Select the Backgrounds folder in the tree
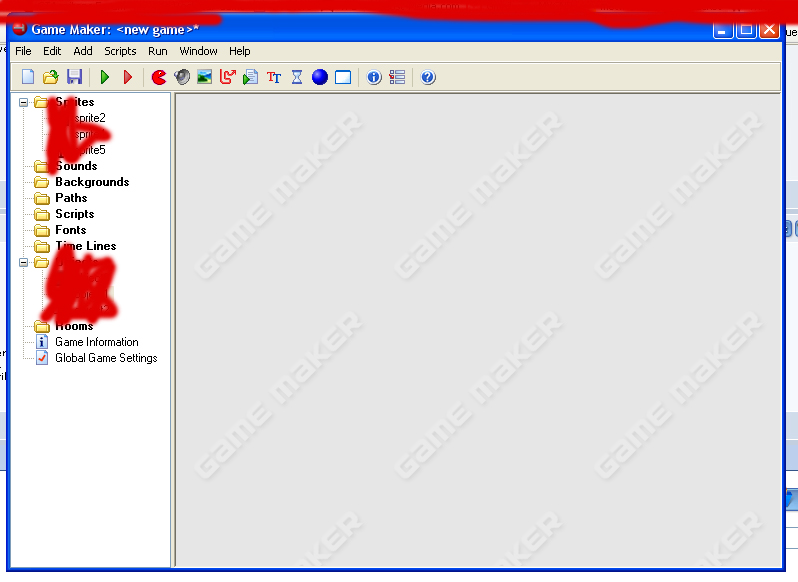Viewport: 798px width, 582px height. [92, 182]
